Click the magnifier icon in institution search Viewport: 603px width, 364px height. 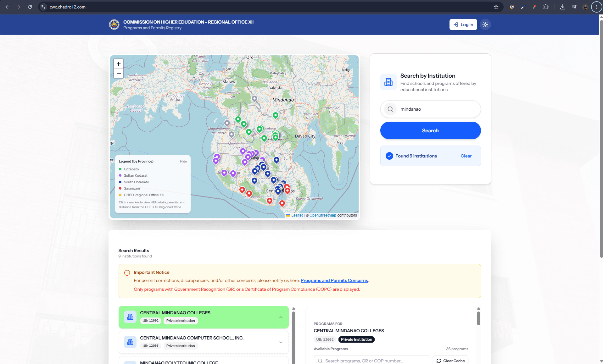(x=390, y=109)
